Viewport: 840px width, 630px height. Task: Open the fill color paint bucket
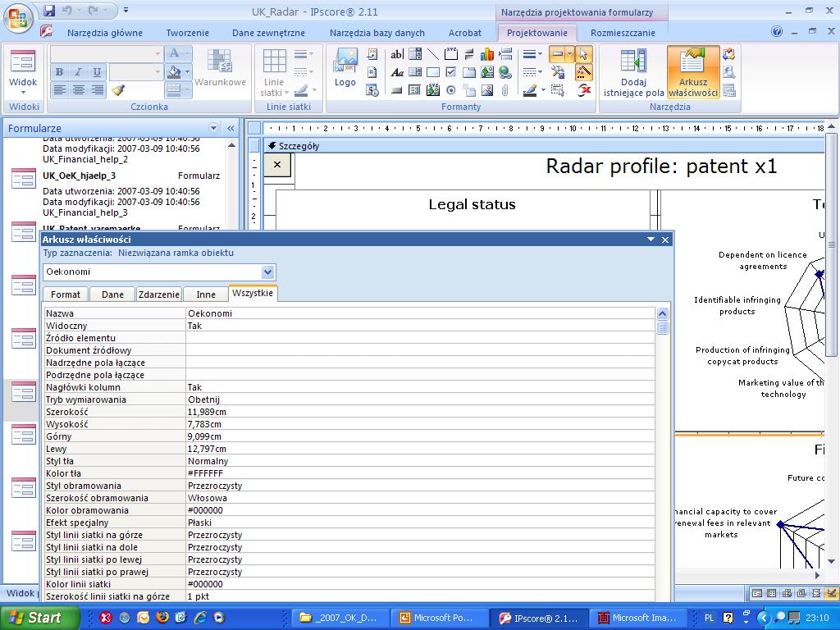coord(174,72)
